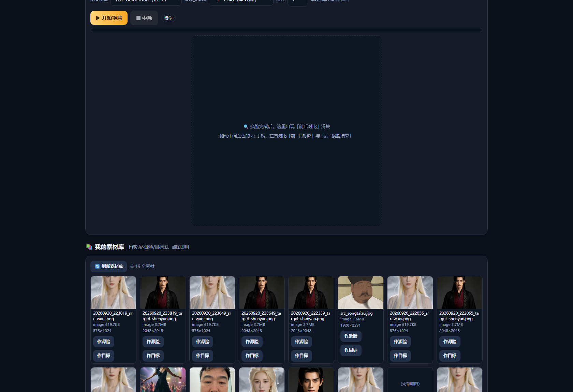Expand the 自动 (最大脸) face_index dropdown
Image resolution: width=573 pixels, height=392 pixels.
(x=241, y=2)
